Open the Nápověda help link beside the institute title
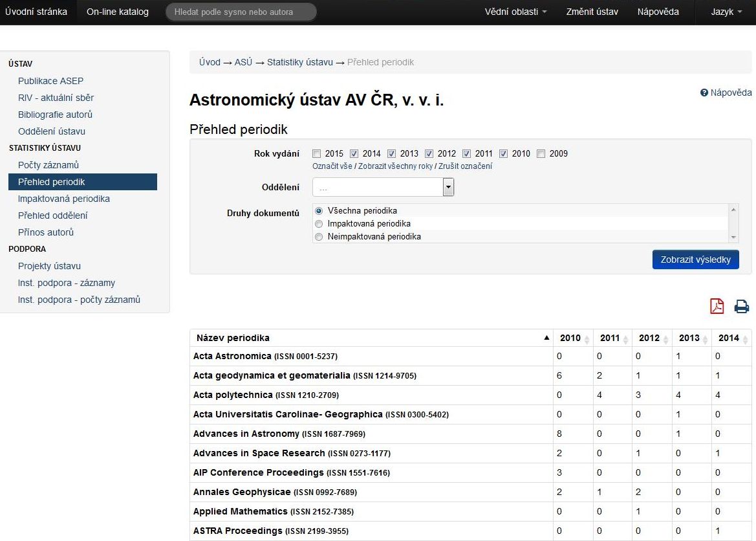Screen dimensions: 756x541 tap(726, 93)
